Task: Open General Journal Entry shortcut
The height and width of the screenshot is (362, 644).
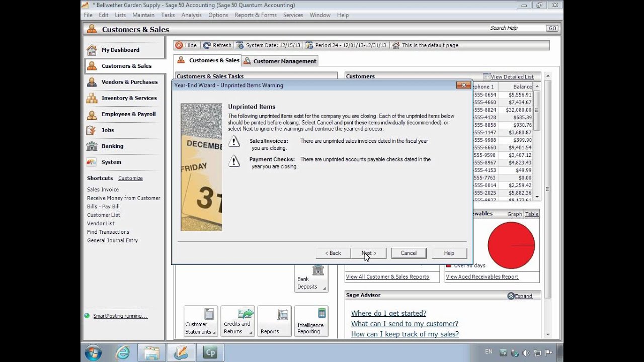Action: [x=112, y=240]
